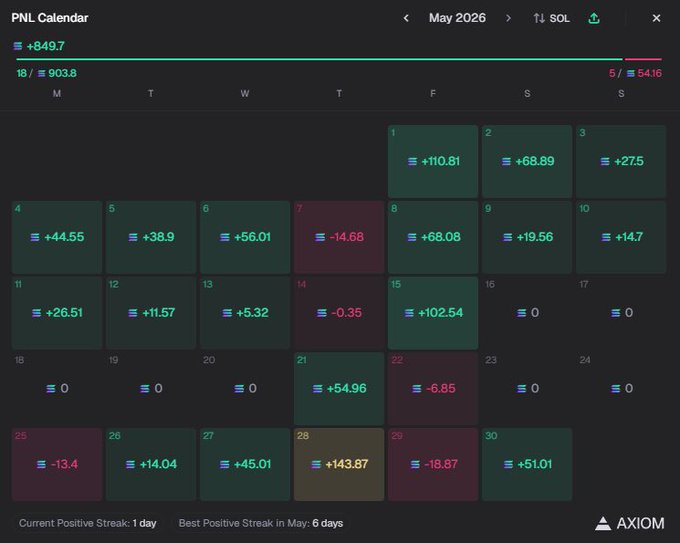Select day 25 loss cell -13.4

click(57, 464)
